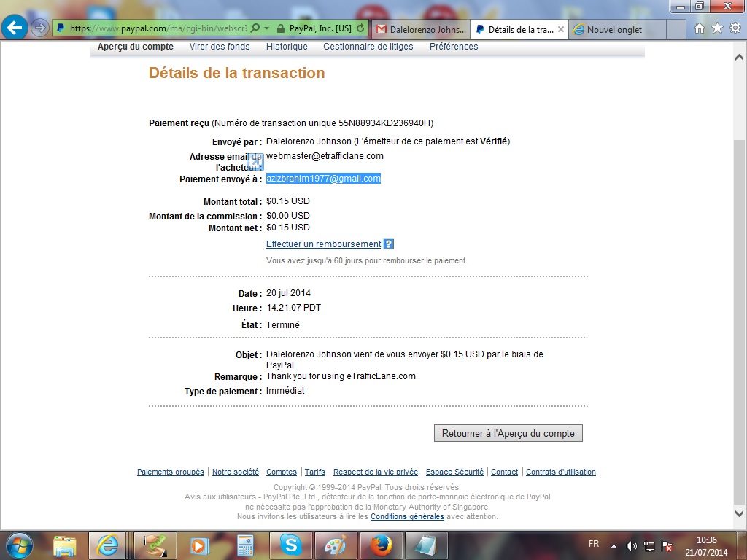747x560 pixels.
Task: Open the notepad taskbar icon
Action: 426,545
